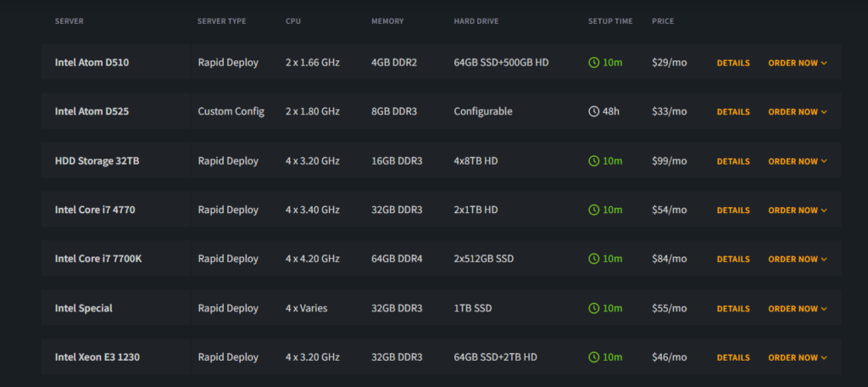Open Details for Intel Atom D510
This screenshot has width=868, height=387.
pos(733,63)
